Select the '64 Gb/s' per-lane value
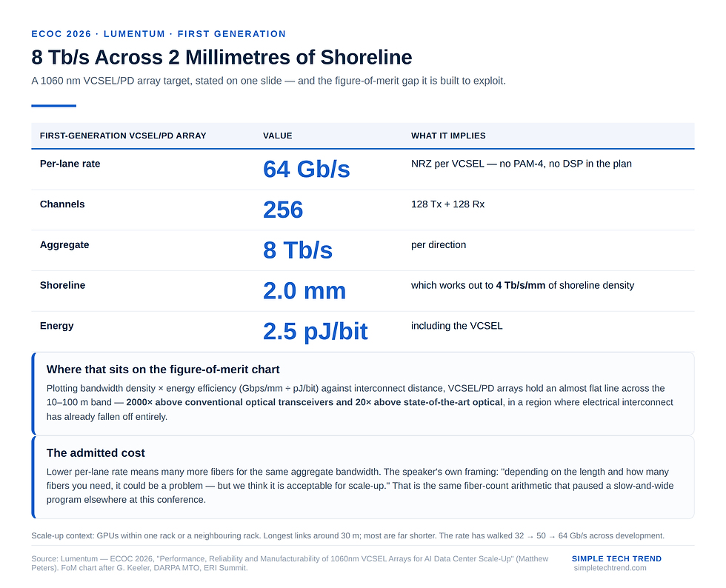 pos(307,169)
